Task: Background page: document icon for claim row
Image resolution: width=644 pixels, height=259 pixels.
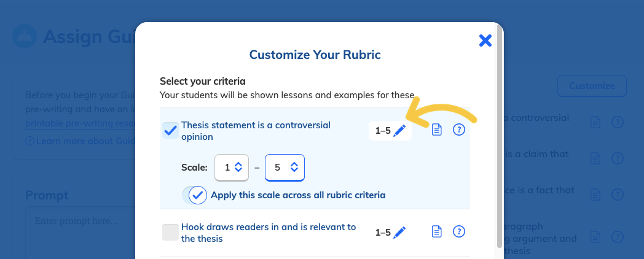Action: point(595,158)
